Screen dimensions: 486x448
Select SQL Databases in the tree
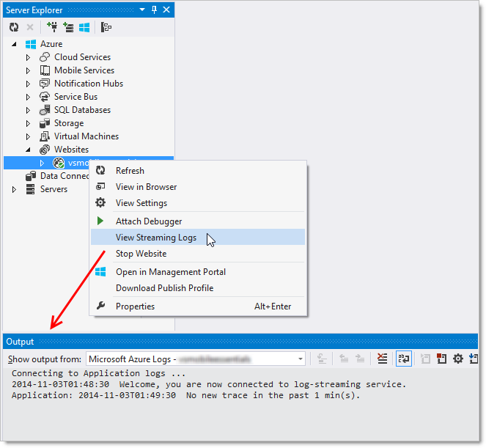[x=82, y=110]
